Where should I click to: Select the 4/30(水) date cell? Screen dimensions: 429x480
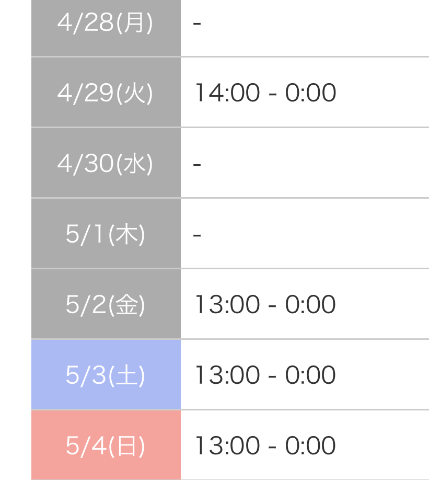click(106, 163)
